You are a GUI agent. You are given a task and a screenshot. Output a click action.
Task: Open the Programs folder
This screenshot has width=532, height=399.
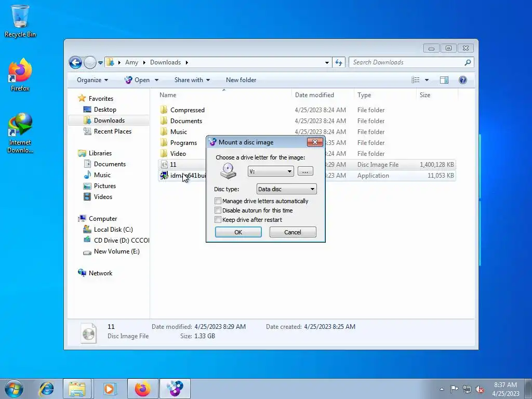(x=183, y=143)
